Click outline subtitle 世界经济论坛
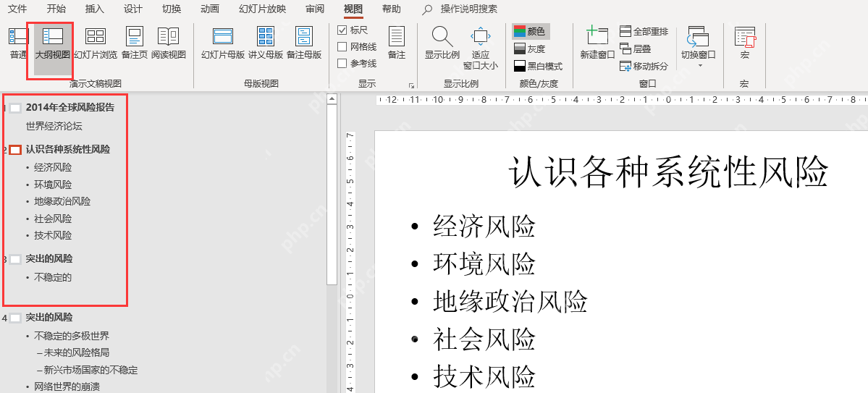 pyautogui.click(x=54, y=126)
